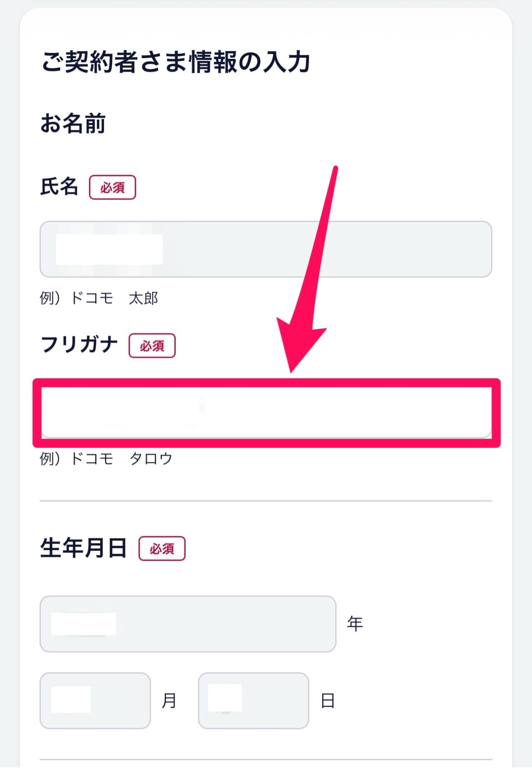Click the pink highlighted border around フリガナ field
532x768 pixels.
[266, 382]
